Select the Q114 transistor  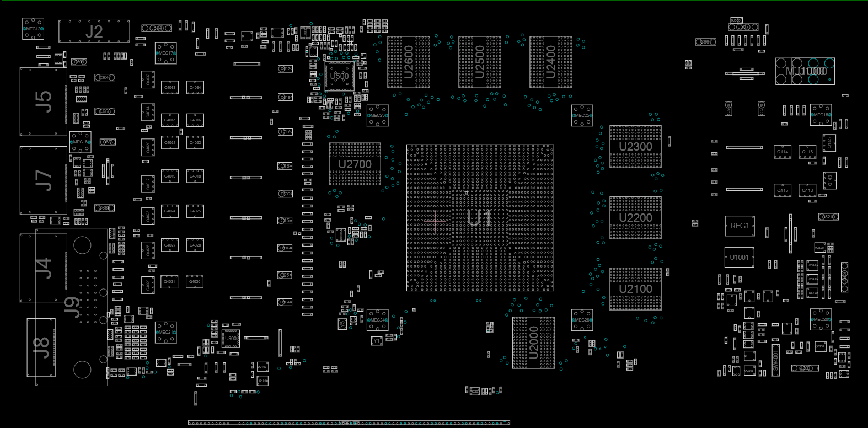(x=783, y=152)
